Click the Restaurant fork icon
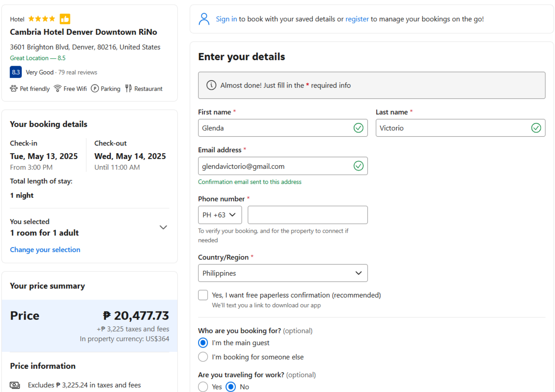This screenshot has width=555, height=392. (128, 88)
